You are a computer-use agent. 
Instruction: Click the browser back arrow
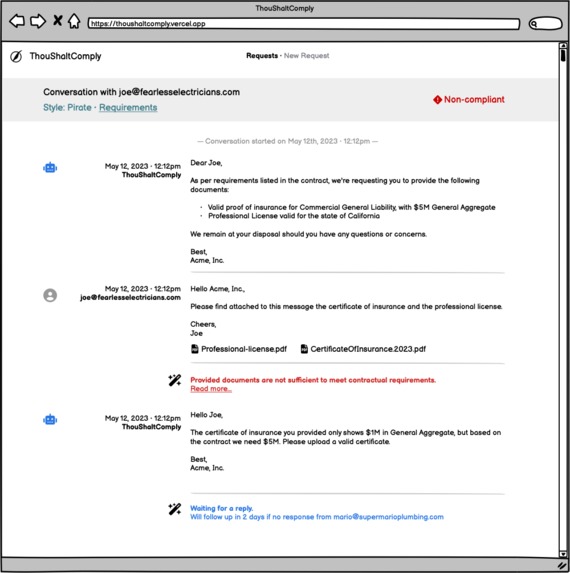[17, 21]
